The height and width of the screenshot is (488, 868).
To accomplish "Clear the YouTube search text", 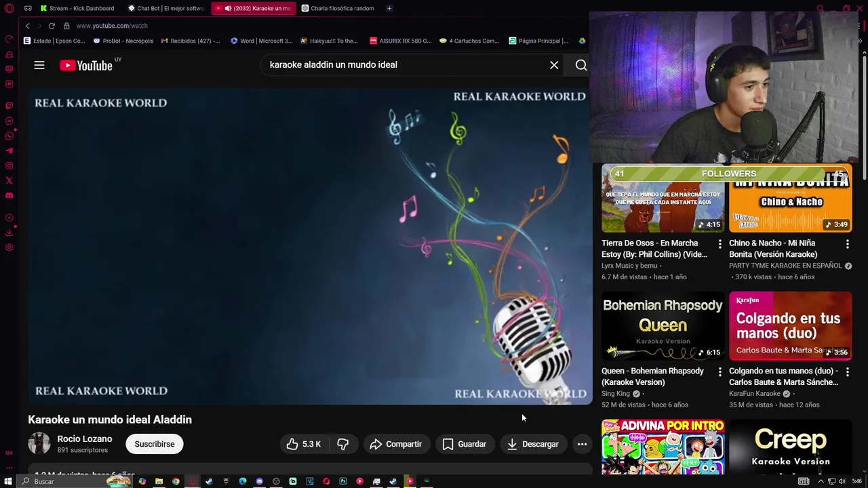I will (554, 65).
